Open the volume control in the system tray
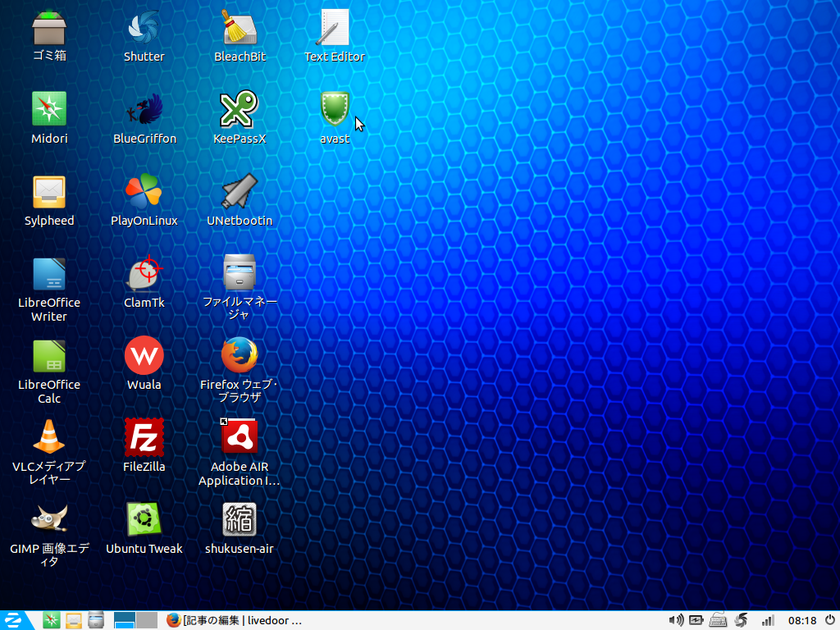The width and height of the screenshot is (840, 630). click(676, 620)
